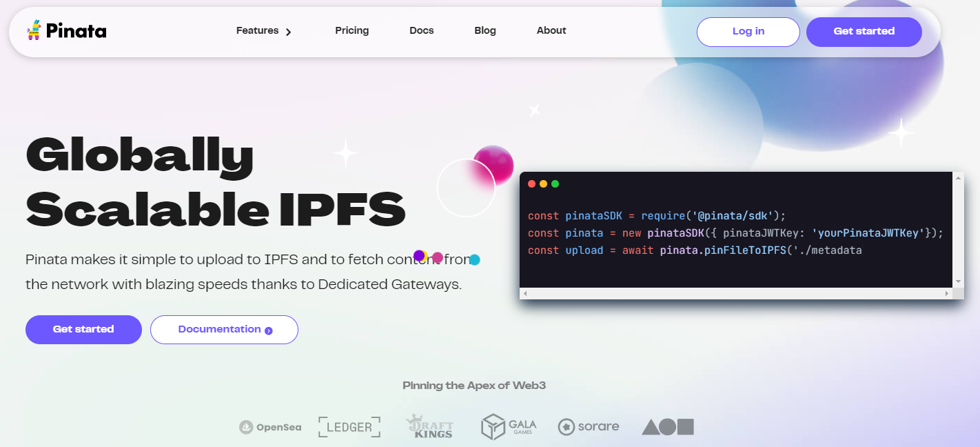Click the OpenSea logo

tap(270, 427)
